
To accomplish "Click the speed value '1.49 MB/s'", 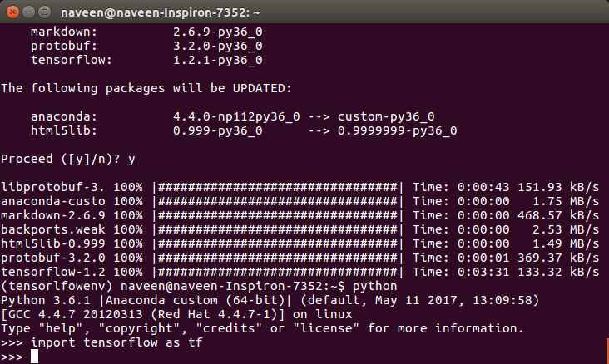I will (x=566, y=243).
